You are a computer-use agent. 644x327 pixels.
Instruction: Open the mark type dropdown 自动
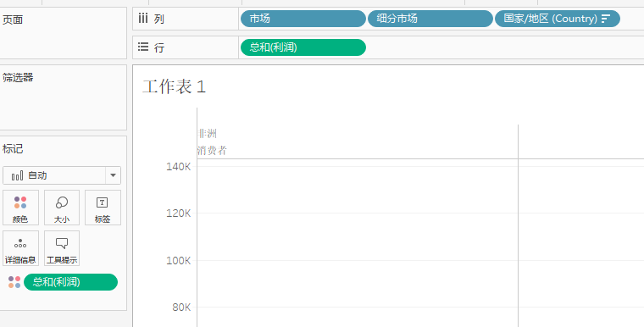coord(62,175)
